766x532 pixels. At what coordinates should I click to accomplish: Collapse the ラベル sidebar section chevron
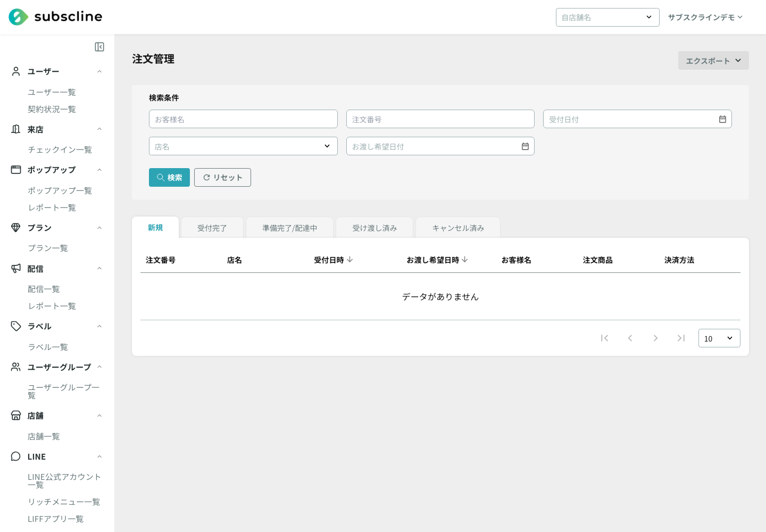(99, 326)
